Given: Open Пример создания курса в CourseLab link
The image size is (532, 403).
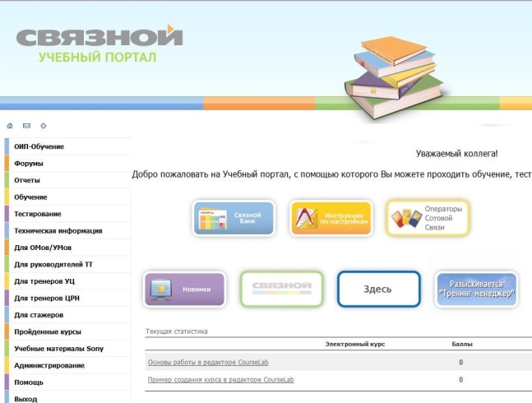Looking at the screenshot, I should (220, 380).
